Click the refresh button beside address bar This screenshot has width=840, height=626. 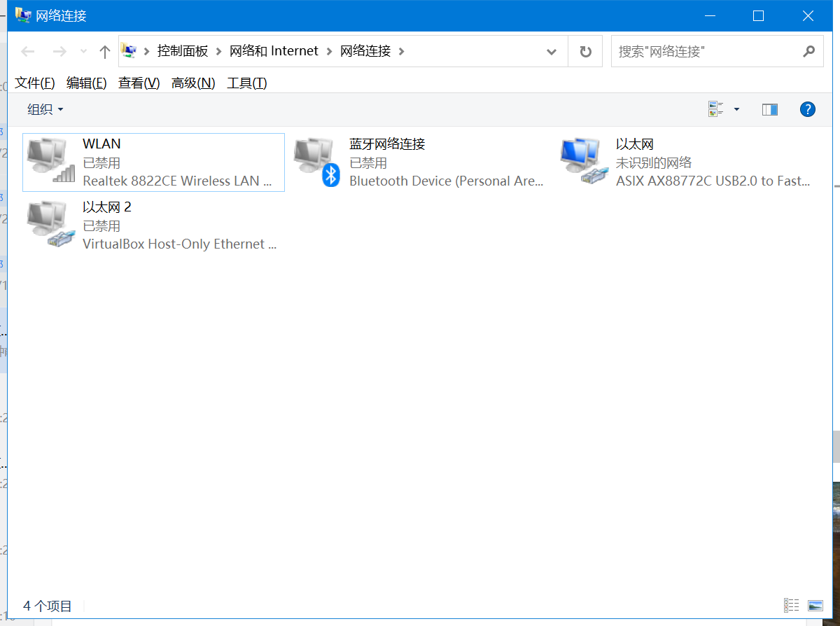(x=585, y=51)
